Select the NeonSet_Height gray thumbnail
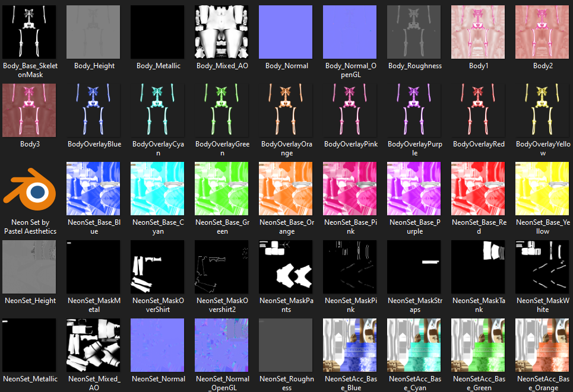This screenshot has width=573, height=392. click(x=29, y=267)
